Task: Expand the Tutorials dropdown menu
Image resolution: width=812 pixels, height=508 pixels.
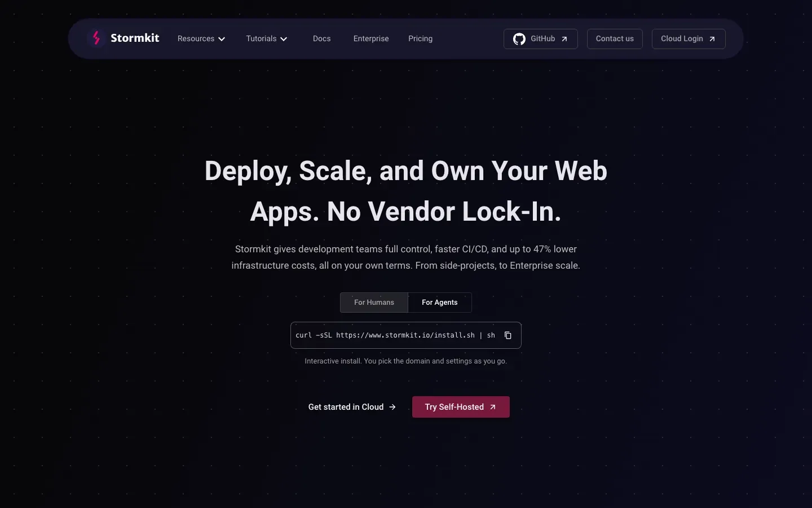Action: pyautogui.click(x=267, y=39)
